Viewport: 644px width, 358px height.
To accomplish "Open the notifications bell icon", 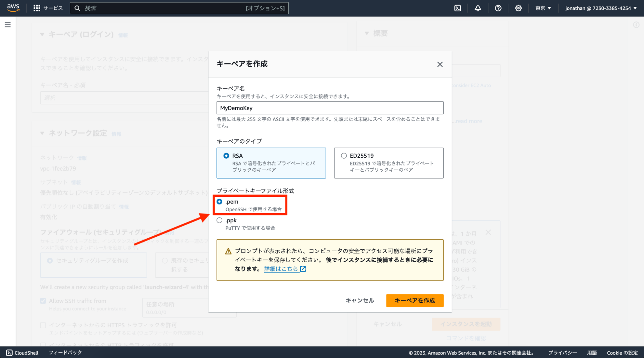I will click(478, 8).
